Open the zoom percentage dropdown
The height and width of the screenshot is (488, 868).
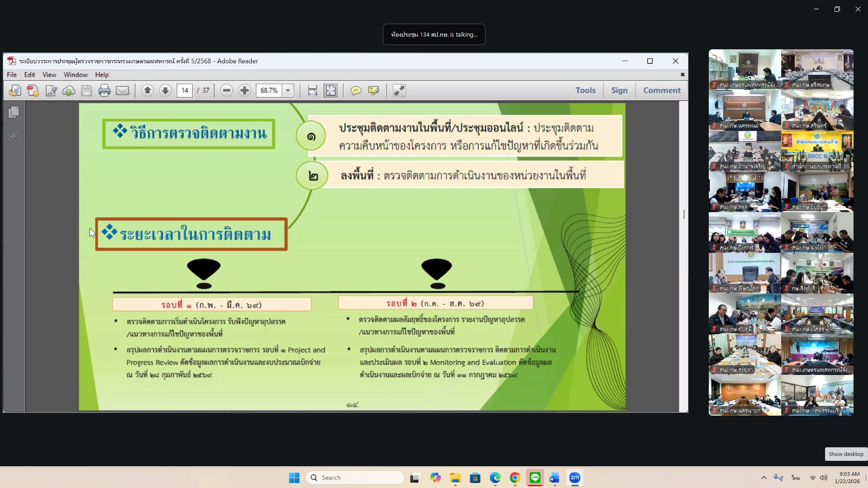coord(288,90)
